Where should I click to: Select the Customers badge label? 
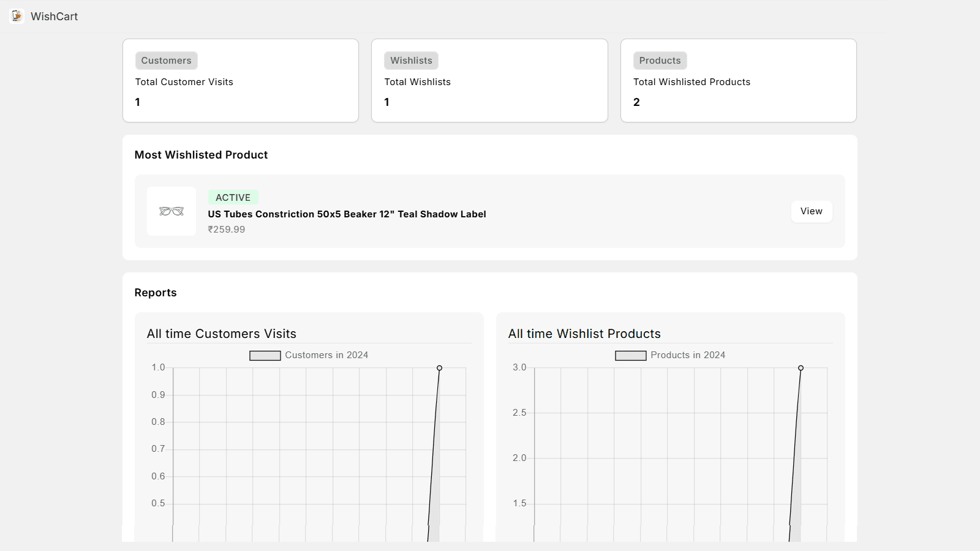[166, 61]
